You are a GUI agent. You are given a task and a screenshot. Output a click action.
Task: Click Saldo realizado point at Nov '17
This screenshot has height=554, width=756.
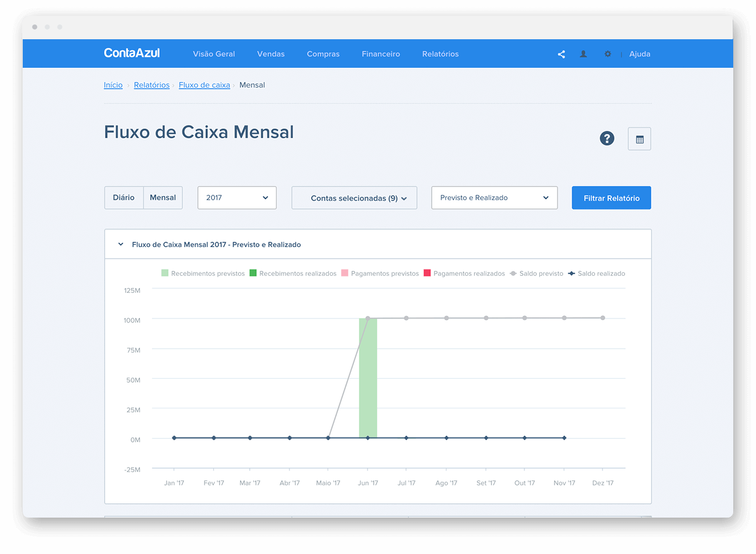564,438
